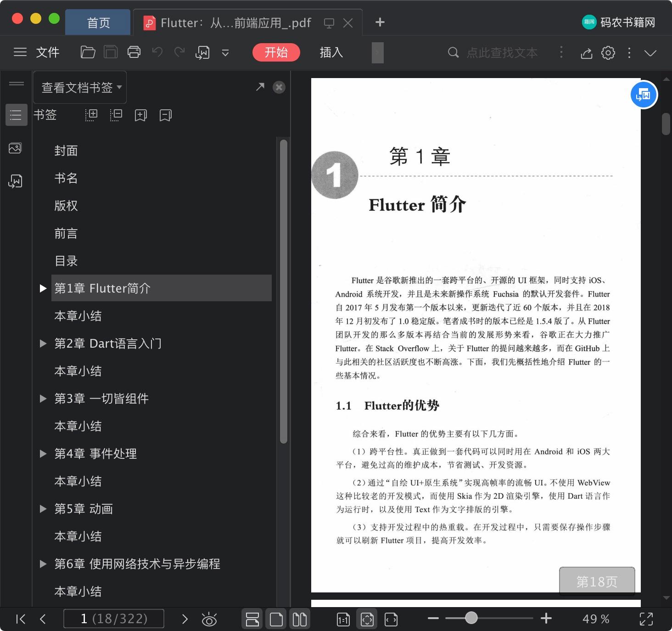
Task: Select 版权 bookmark
Action: tap(66, 206)
